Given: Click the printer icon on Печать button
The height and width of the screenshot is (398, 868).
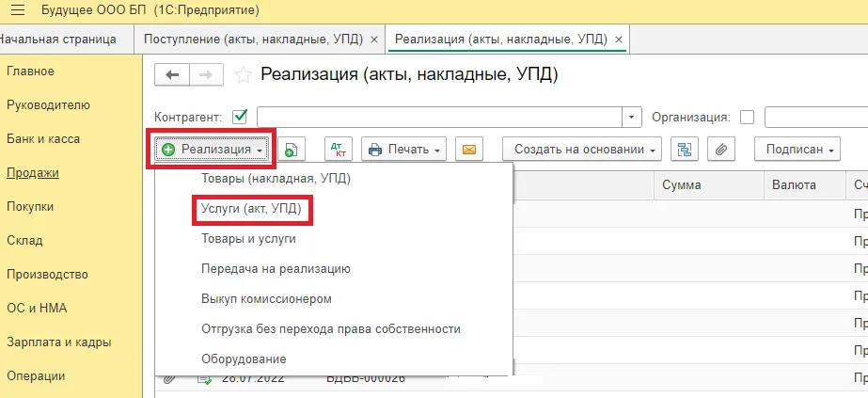Looking at the screenshot, I should pyautogui.click(x=375, y=150).
